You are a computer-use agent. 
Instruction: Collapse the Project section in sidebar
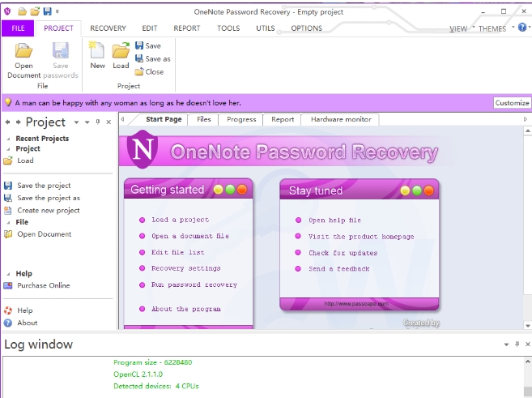8,149
